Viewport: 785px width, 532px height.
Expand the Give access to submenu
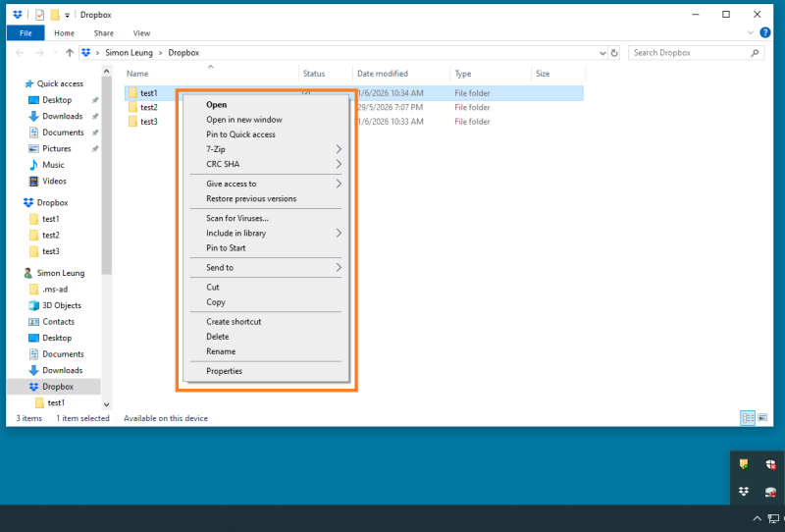(266, 184)
